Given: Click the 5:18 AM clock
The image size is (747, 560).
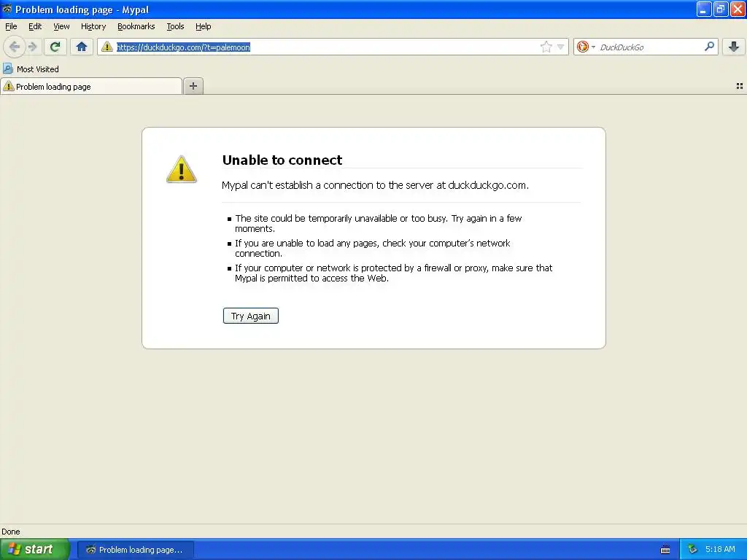Looking at the screenshot, I should pos(720,549).
